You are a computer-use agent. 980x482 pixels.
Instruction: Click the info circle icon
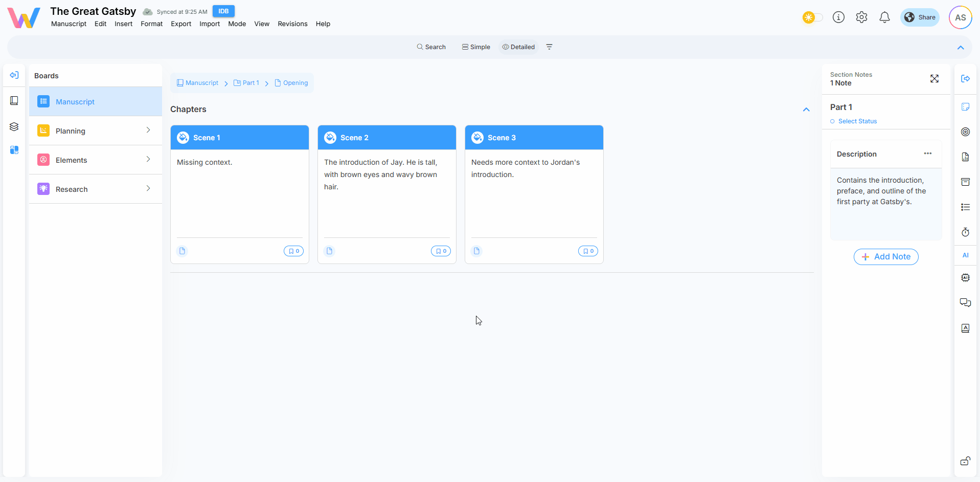(x=838, y=17)
